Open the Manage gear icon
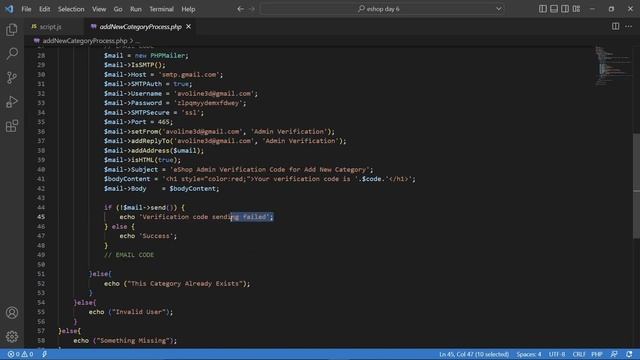The image size is (640, 360). (12, 336)
